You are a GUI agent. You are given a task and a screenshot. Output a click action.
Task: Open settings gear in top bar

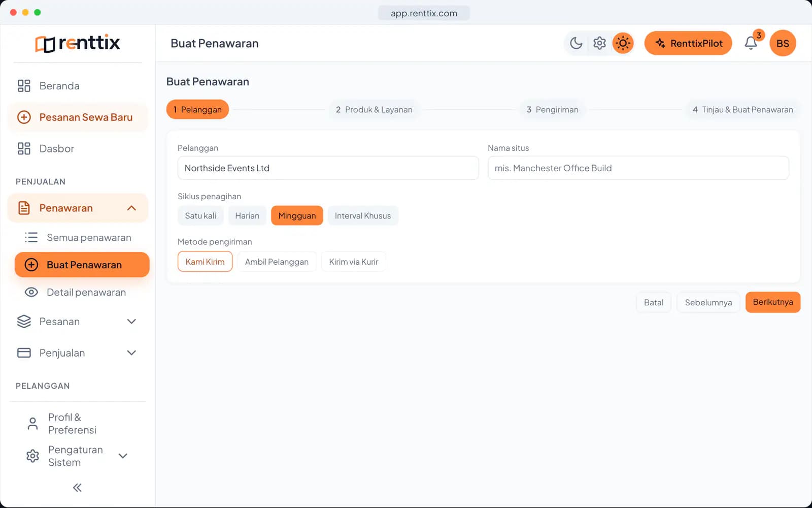599,43
